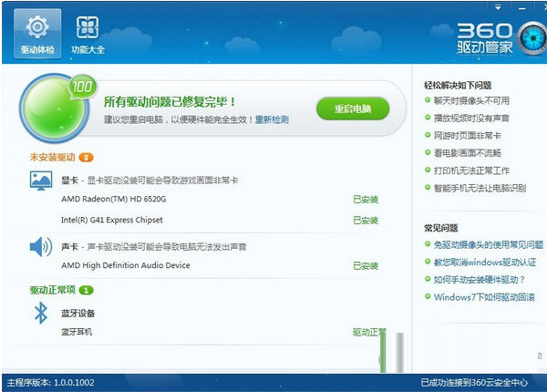Open 打印机无法正常工作 problem item

[471, 170]
